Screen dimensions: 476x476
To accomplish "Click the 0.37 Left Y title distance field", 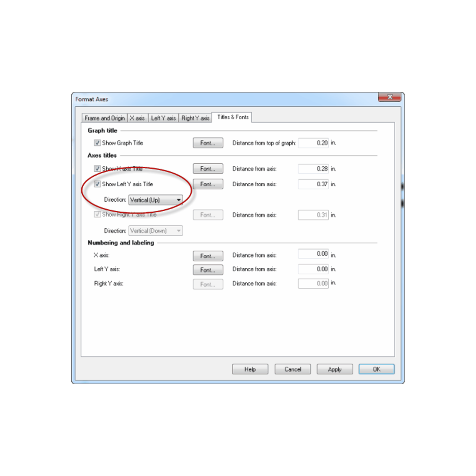I will coord(313,184).
